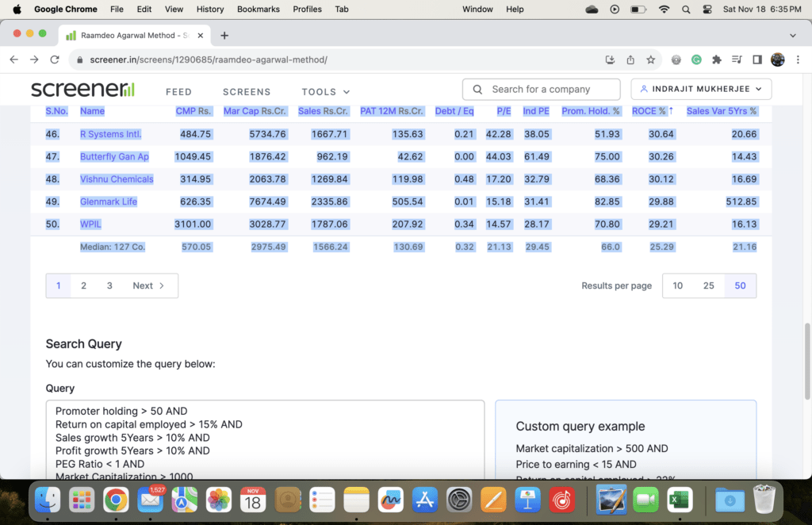Screen dimensions: 812x525
Task: Open the Extensions puzzle icon
Action: 717,59
